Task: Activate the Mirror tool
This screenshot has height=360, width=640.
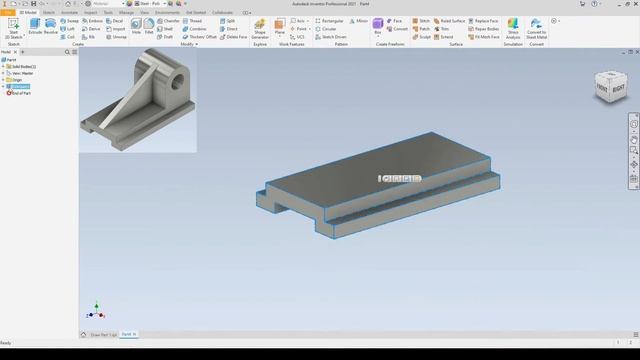Action: tap(359, 21)
